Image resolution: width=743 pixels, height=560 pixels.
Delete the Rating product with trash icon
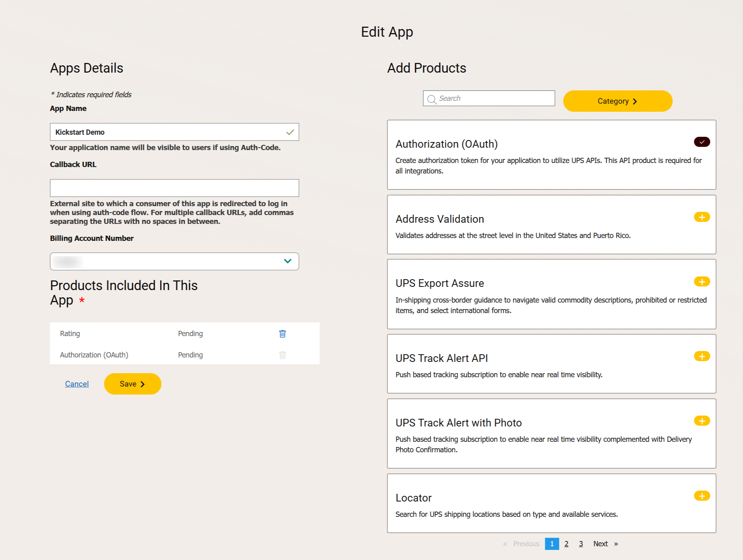[283, 334]
